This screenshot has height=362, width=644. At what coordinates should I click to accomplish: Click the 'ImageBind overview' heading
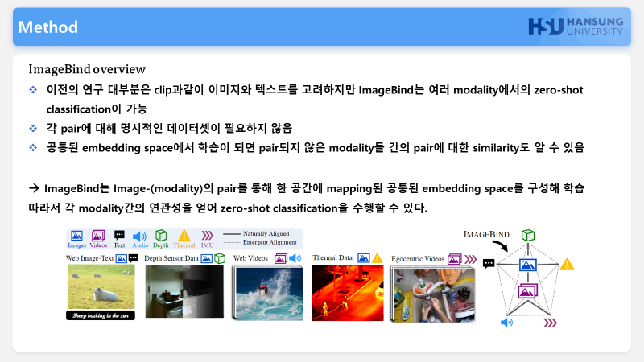(x=87, y=69)
